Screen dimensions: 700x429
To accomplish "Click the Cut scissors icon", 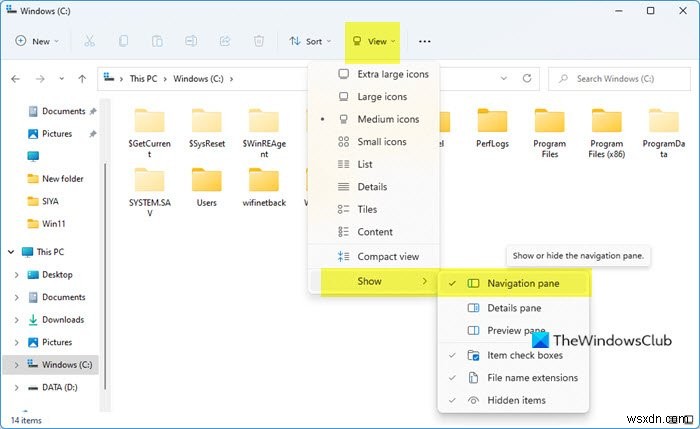I will [x=89, y=41].
